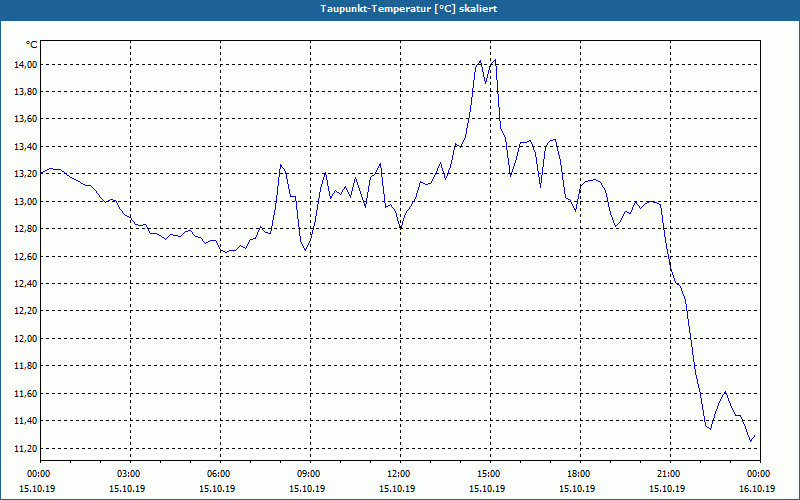Click the °C unit label on the axis
Screen dimensions: 800x500
[x=32, y=45]
